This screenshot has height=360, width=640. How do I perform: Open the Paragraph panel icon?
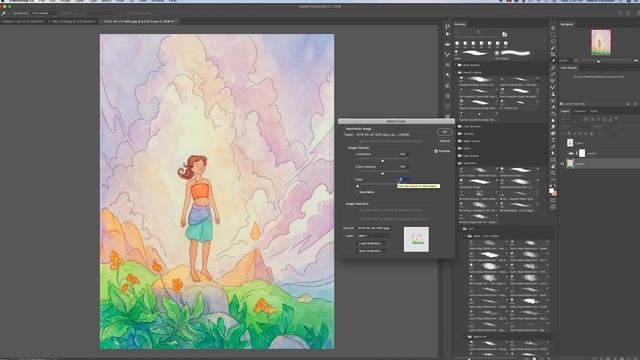tap(447, 75)
